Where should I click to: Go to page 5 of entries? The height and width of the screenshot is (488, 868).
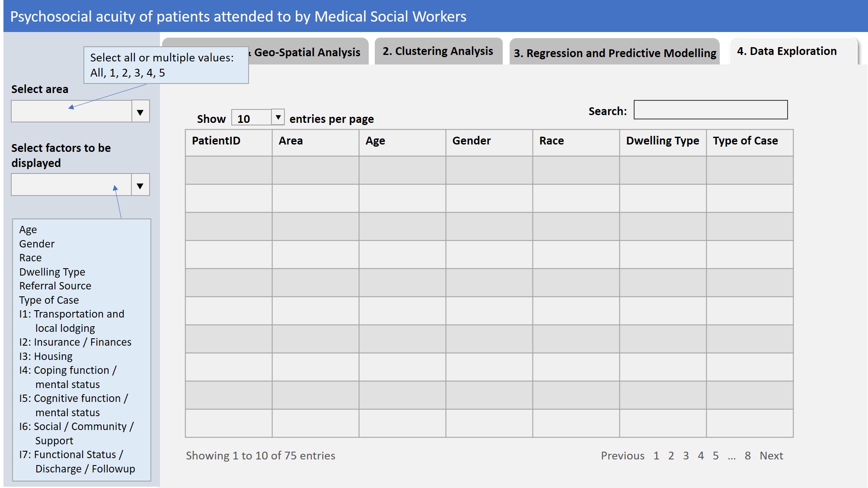715,456
